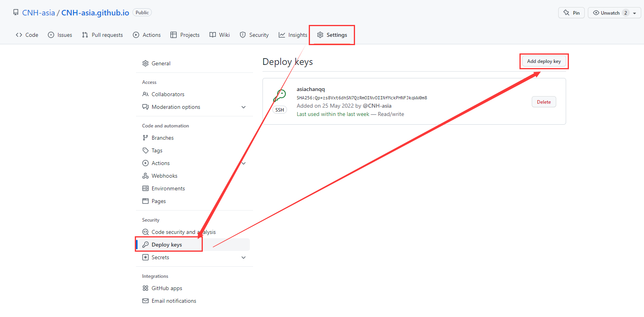Click the repository icon beside CNH-asia
644x317 pixels.
16,13
